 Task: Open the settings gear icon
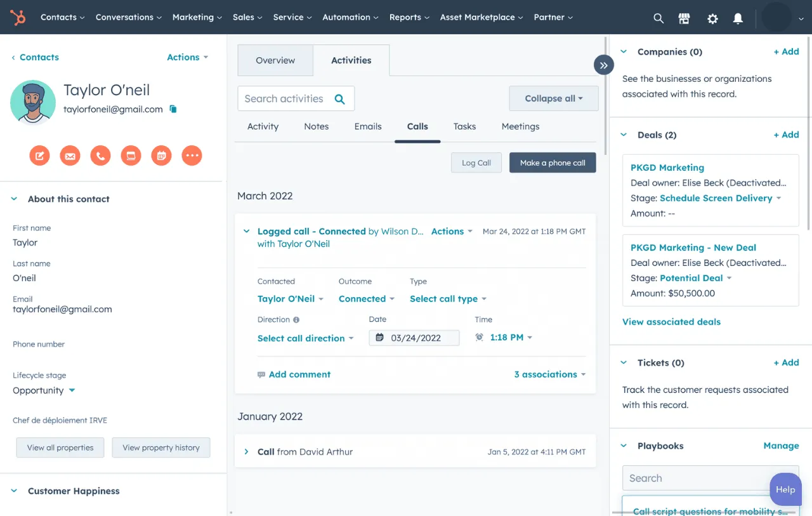[712, 18]
